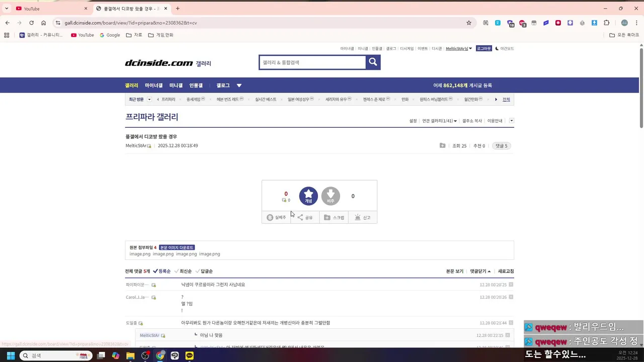Click the magnifier search button beside the gallery search box
Screen dimensions: 644x362
373,62
